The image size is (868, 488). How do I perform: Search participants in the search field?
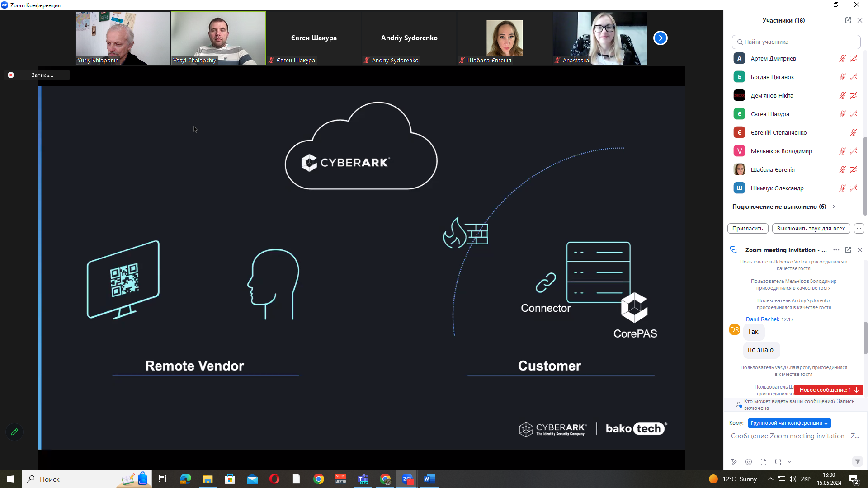[x=796, y=42]
